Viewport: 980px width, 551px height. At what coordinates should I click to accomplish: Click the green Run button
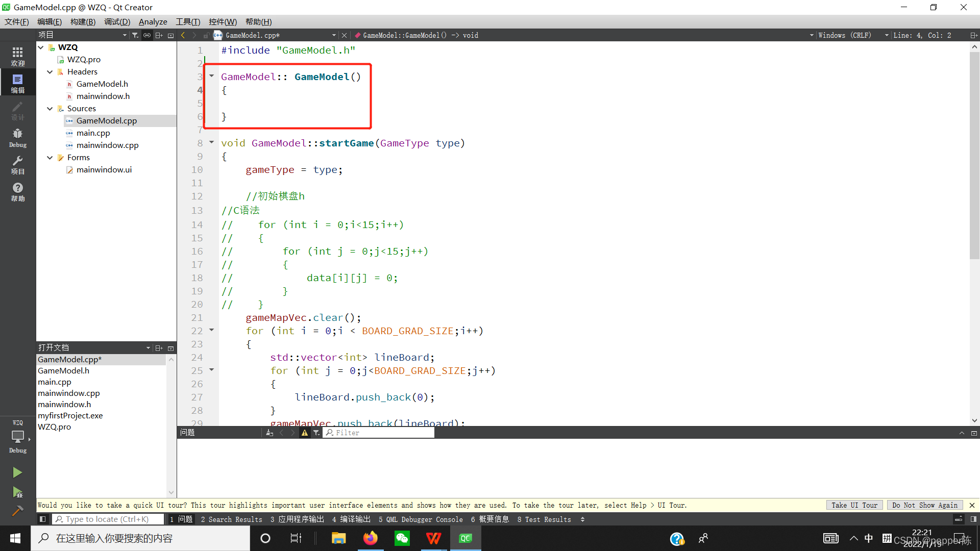point(17,472)
